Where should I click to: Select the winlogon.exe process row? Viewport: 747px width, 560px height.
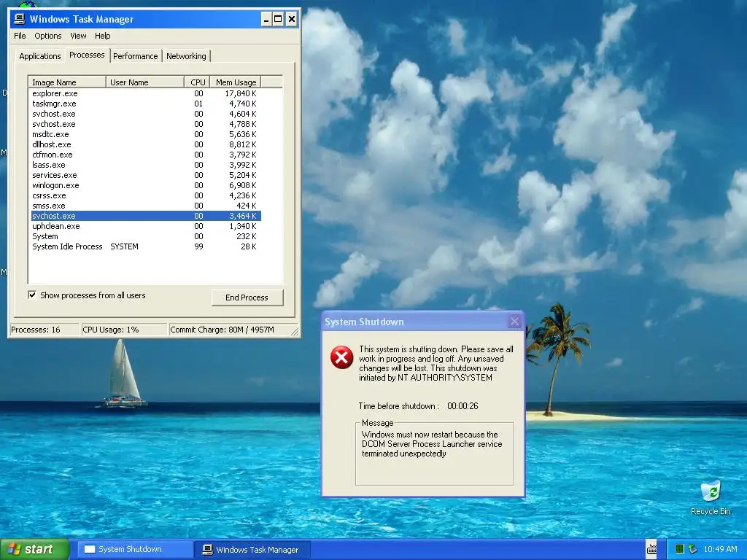point(145,185)
